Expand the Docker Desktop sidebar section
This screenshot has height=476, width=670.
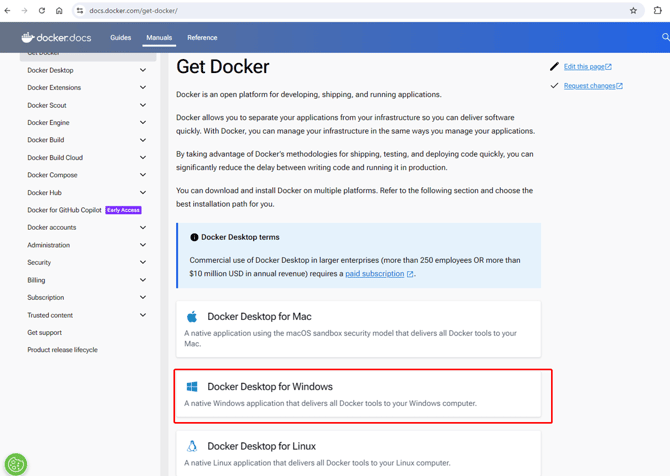(x=143, y=71)
